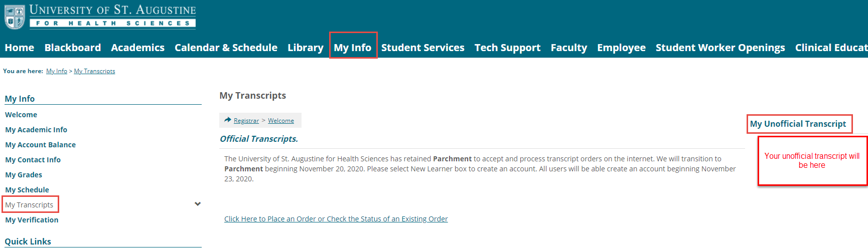
Task: Click the Place an Order or Check Status link
Action: [x=336, y=219]
